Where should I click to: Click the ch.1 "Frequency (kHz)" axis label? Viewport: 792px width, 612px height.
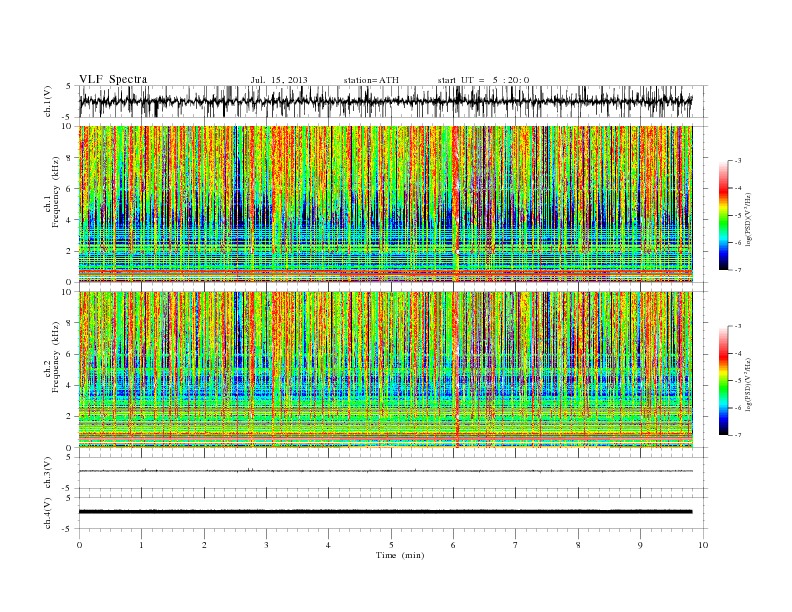pos(55,192)
